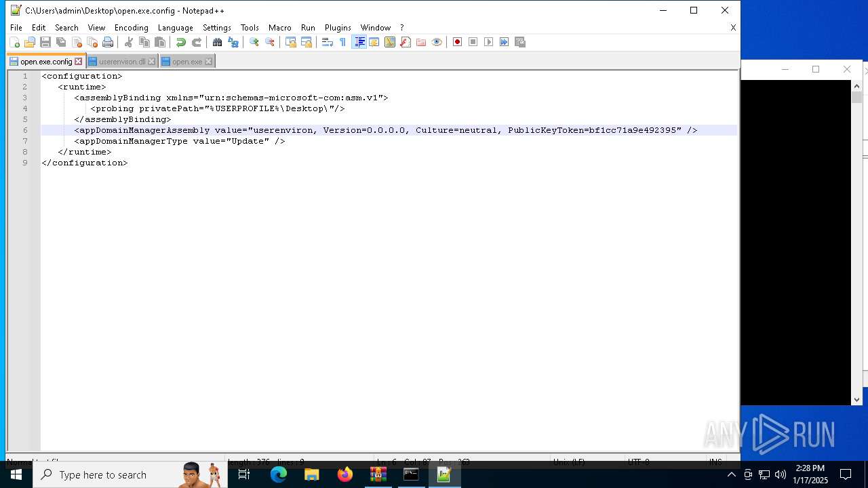Open the Macro menu
Image resolution: width=868 pixels, height=488 pixels.
click(280, 28)
